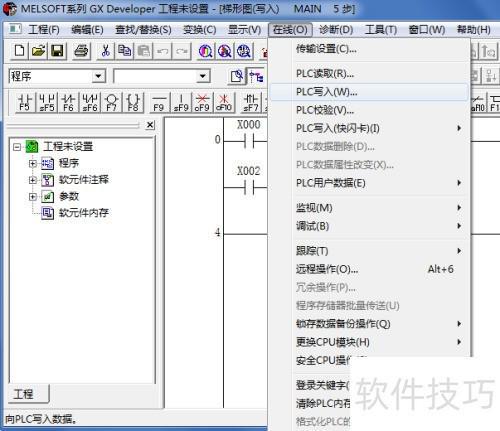The height and width of the screenshot is (431, 500).
Task: Insert horizontal line F9
Action: [159, 102]
